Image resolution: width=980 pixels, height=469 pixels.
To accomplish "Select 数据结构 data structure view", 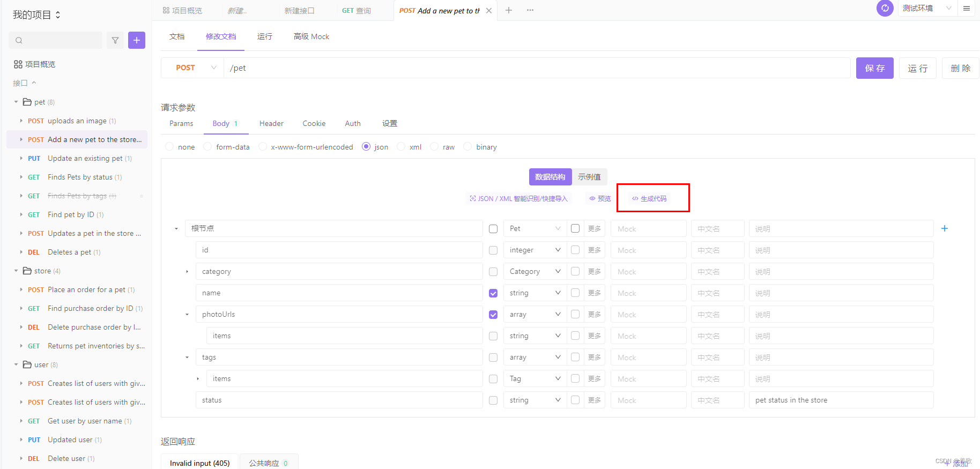I will (550, 177).
